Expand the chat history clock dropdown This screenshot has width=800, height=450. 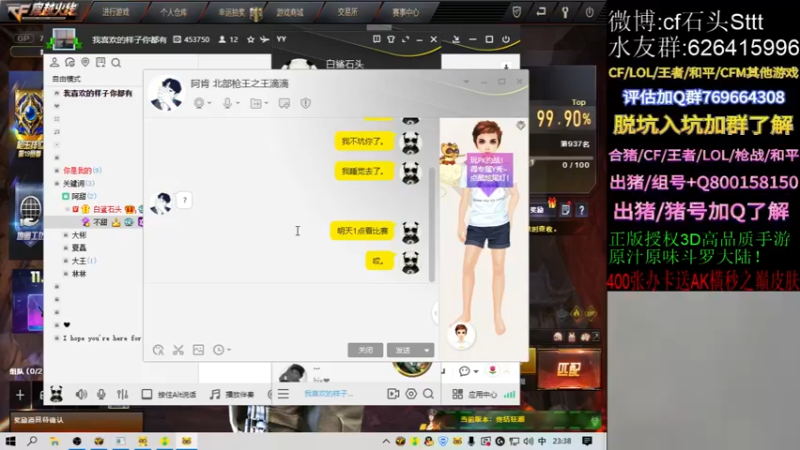229,350
